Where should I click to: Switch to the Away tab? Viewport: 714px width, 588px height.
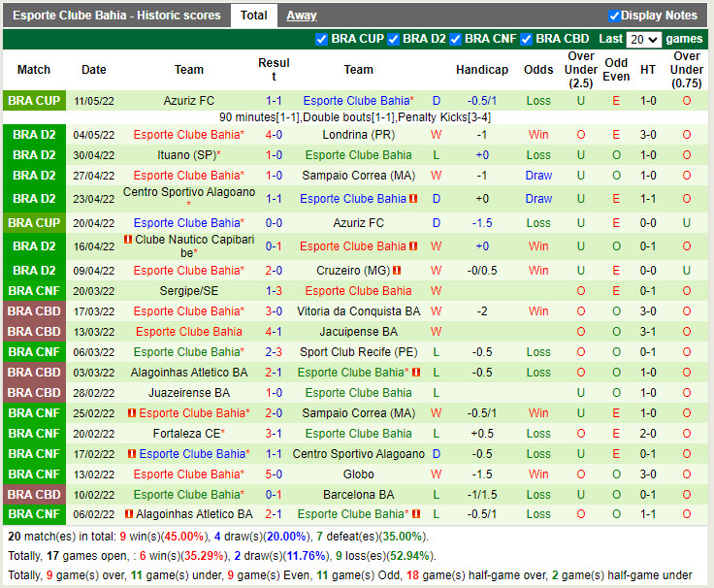coord(302,16)
